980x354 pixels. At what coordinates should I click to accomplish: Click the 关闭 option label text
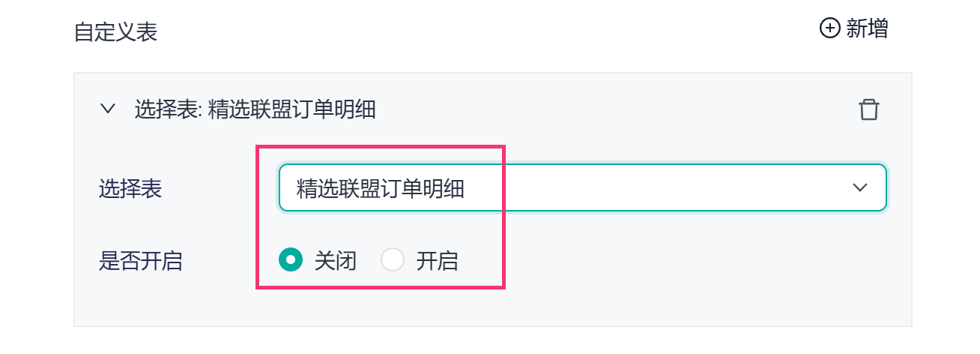click(x=335, y=262)
